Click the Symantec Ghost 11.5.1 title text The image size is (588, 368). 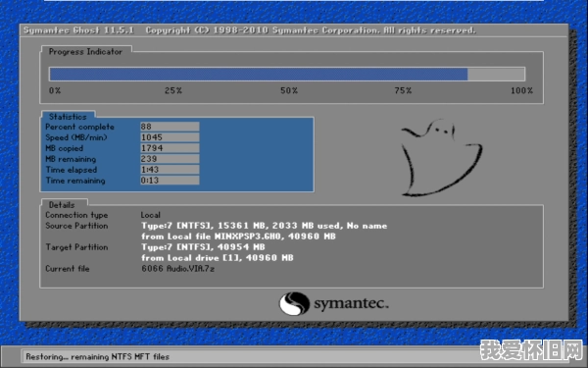78,30
